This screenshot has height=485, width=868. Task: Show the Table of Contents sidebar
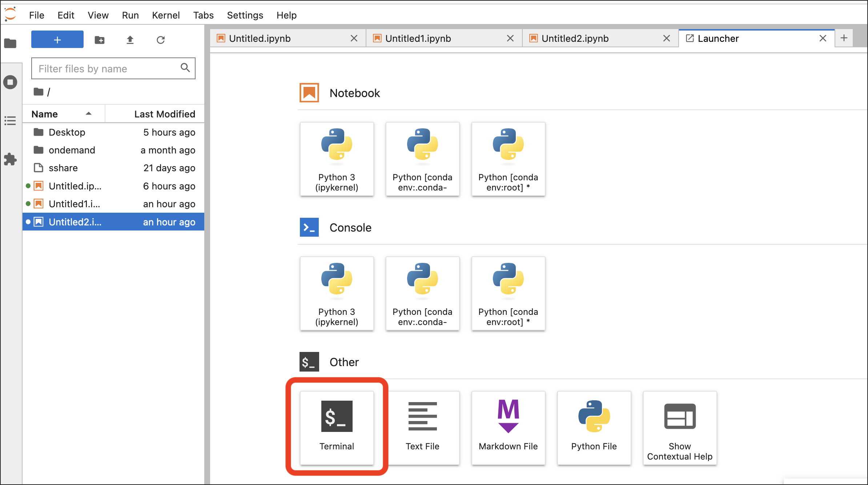(10, 121)
